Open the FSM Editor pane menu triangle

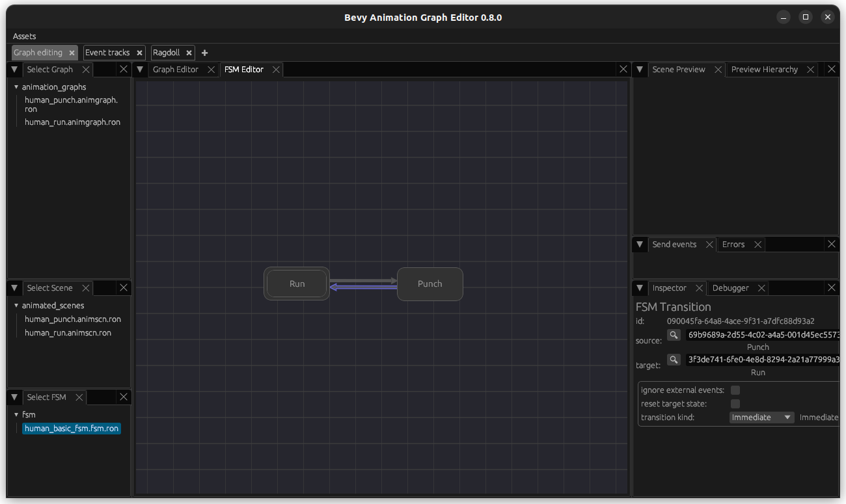(141, 69)
